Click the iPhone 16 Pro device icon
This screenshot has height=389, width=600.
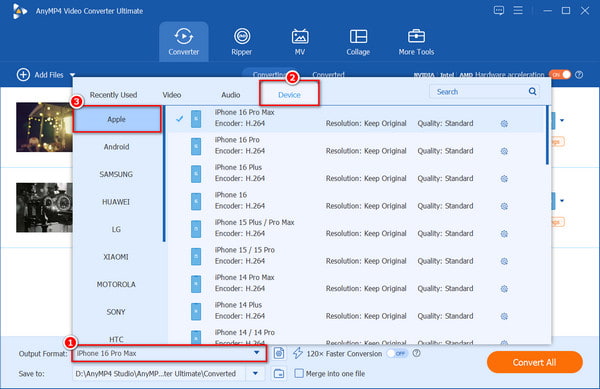coord(196,146)
